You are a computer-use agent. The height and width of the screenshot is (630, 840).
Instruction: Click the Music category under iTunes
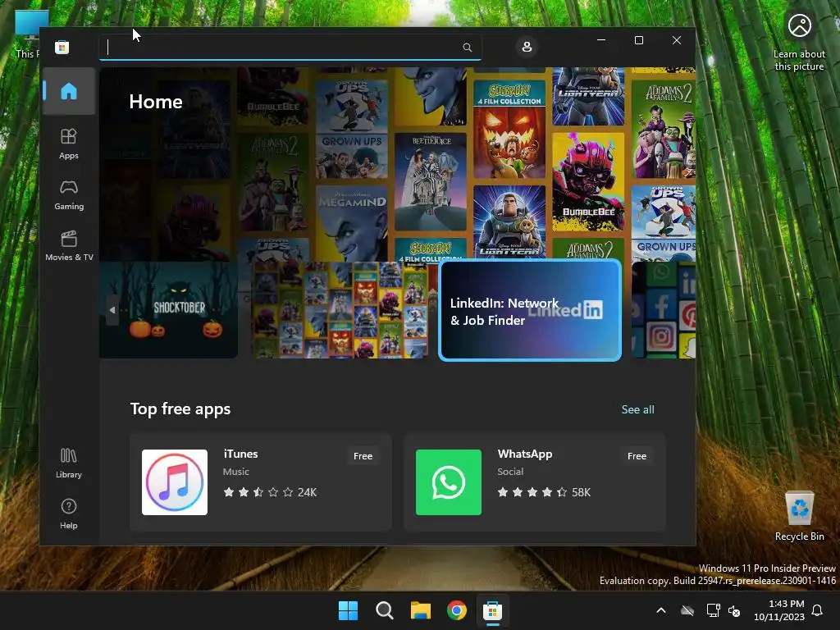pos(235,472)
